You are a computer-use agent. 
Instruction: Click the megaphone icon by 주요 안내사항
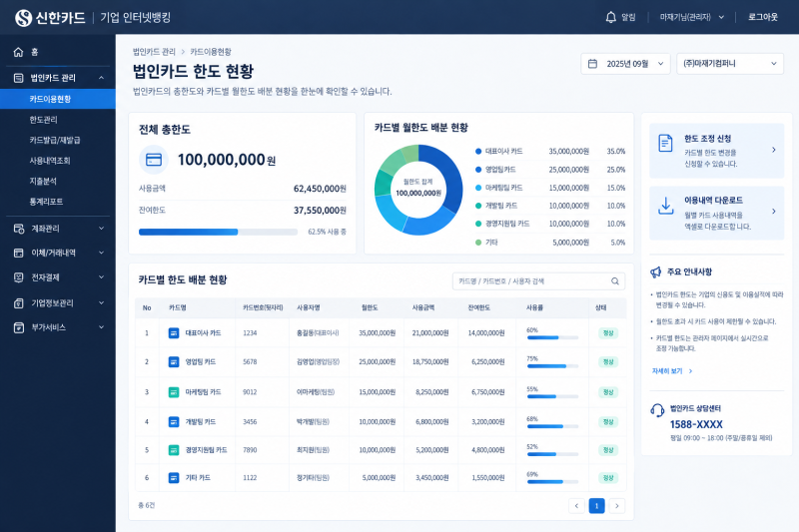656,272
